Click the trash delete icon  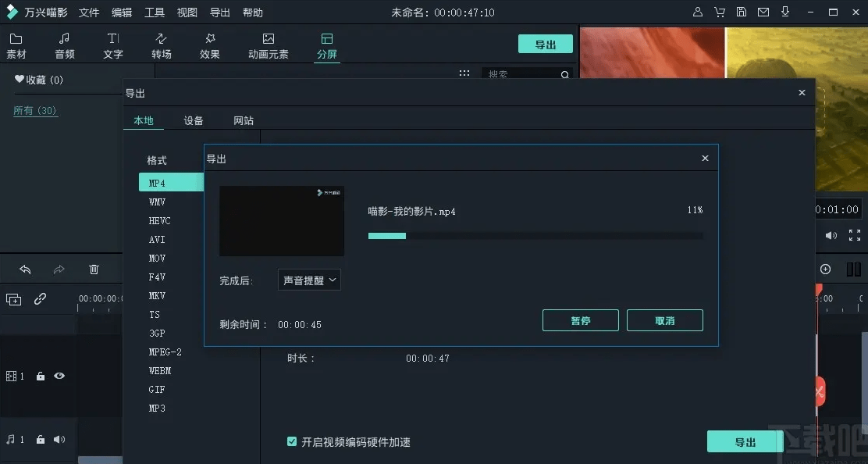(x=94, y=269)
